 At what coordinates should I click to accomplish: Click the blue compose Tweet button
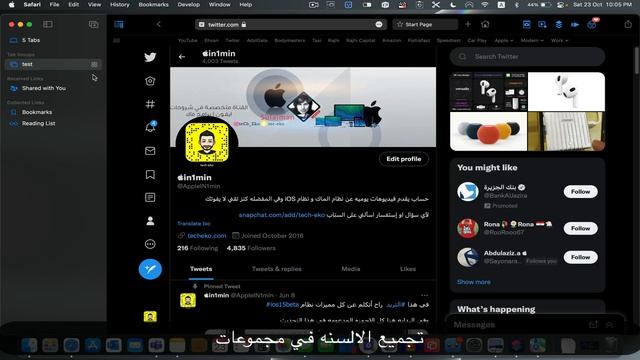[150, 269]
